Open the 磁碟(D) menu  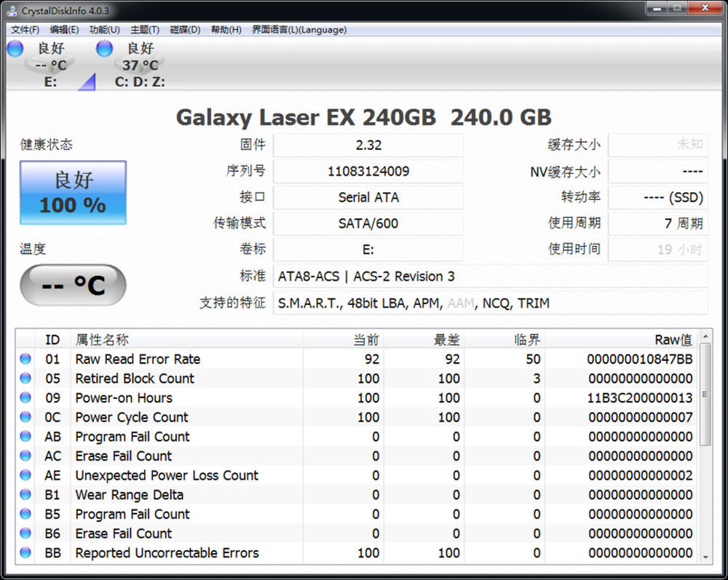[185, 30]
